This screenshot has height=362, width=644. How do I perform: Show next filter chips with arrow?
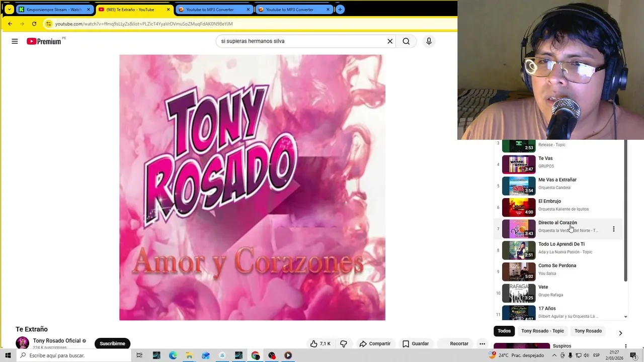coord(620,333)
